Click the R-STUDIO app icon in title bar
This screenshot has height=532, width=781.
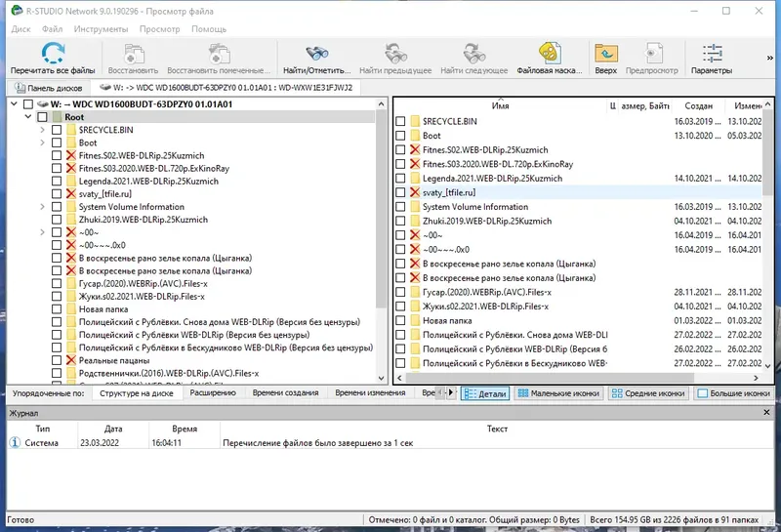pos(17,11)
